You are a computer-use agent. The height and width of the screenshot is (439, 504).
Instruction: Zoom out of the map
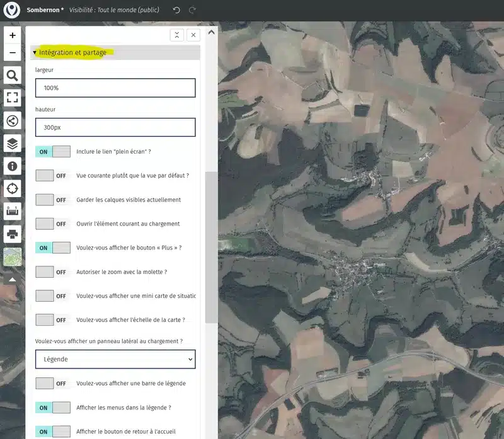12,52
